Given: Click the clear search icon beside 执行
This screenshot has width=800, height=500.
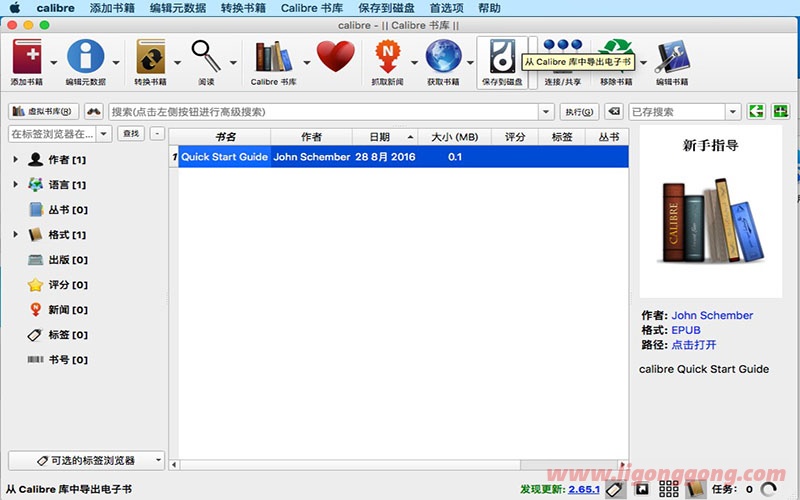Looking at the screenshot, I should point(614,111).
